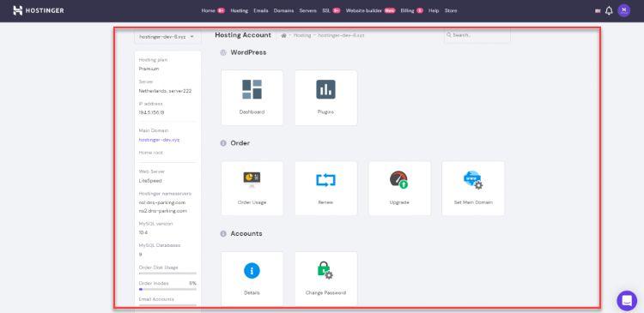The image size is (644, 313).
Task: Click the language flag icon
Action: coord(598,11)
